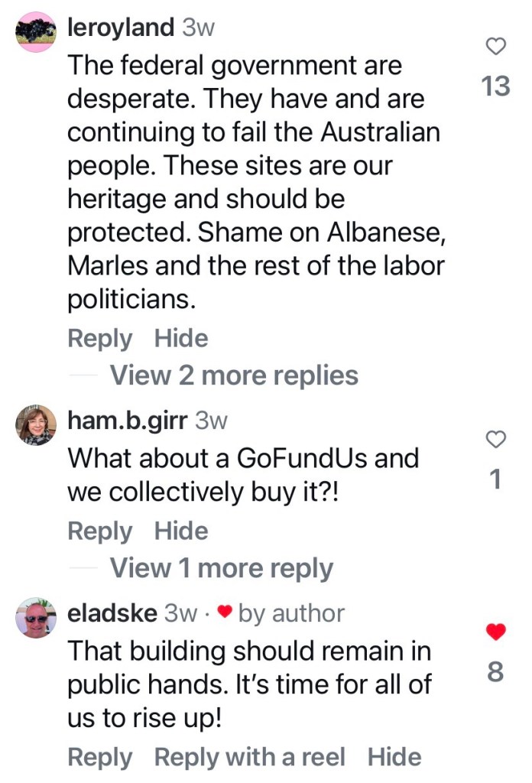532x783 pixels.
Task: View the 8 likes count on eladske's comment
Action: [x=496, y=672]
